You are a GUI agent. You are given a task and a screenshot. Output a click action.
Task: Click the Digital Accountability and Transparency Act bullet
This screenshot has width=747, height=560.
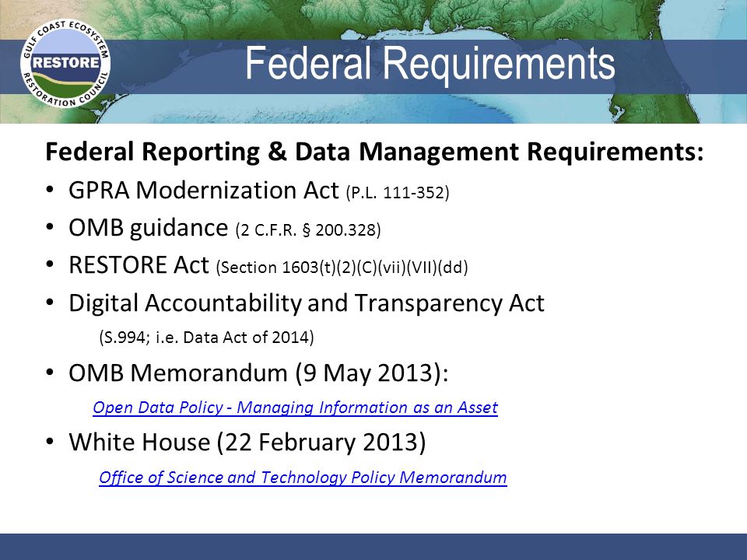(x=307, y=303)
